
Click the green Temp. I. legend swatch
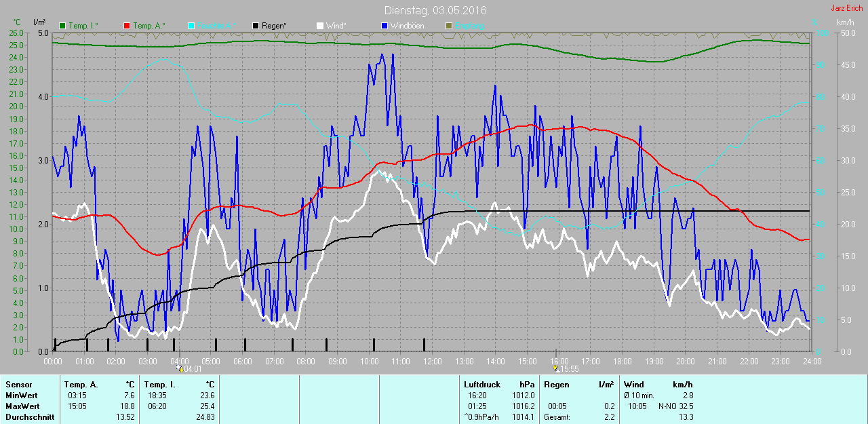pos(63,26)
